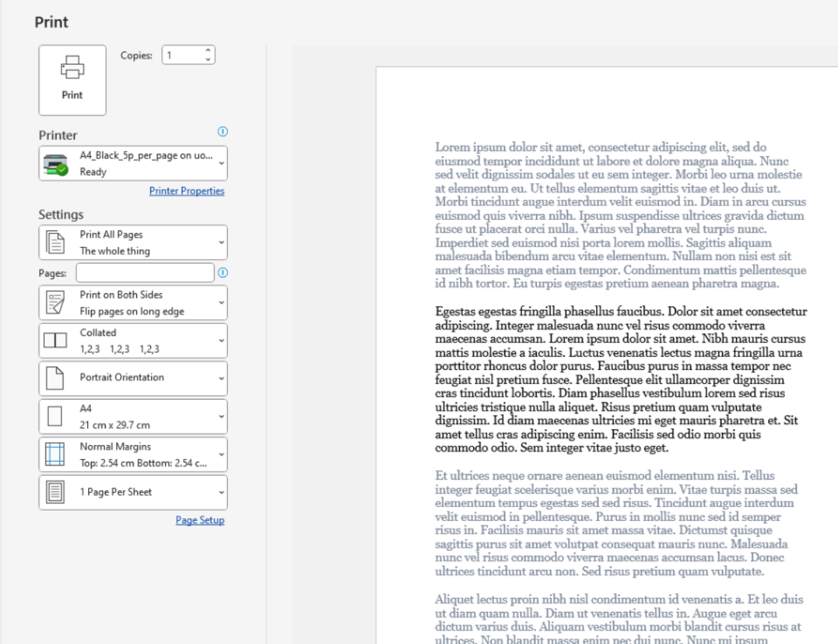Expand the Print All Pages dropdown

(222, 243)
